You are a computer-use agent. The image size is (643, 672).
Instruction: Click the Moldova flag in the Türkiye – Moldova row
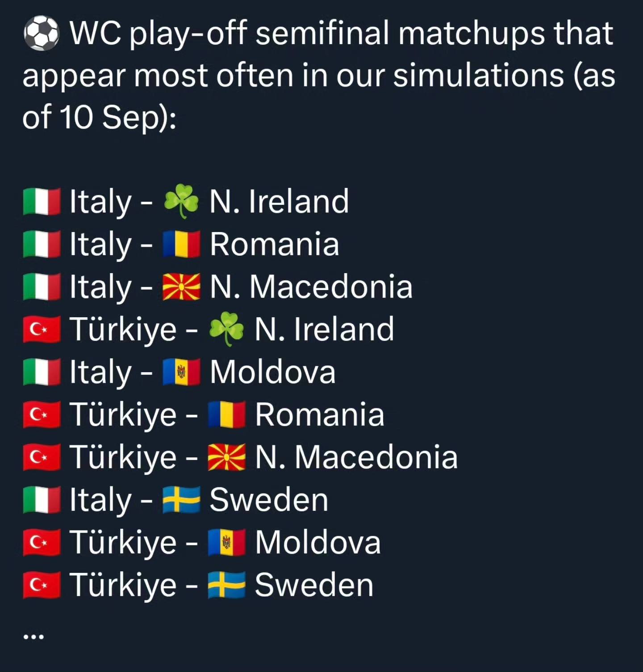click(226, 543)
